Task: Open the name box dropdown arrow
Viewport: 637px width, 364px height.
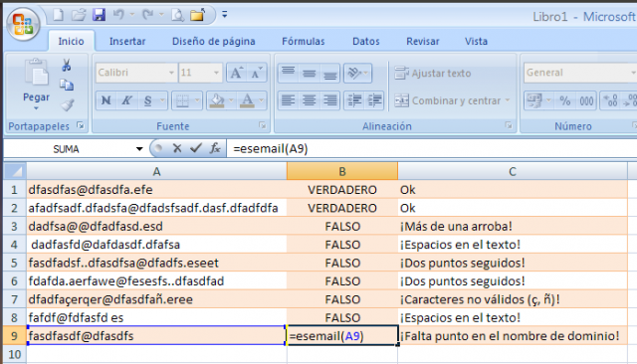Action: point(139,149)
